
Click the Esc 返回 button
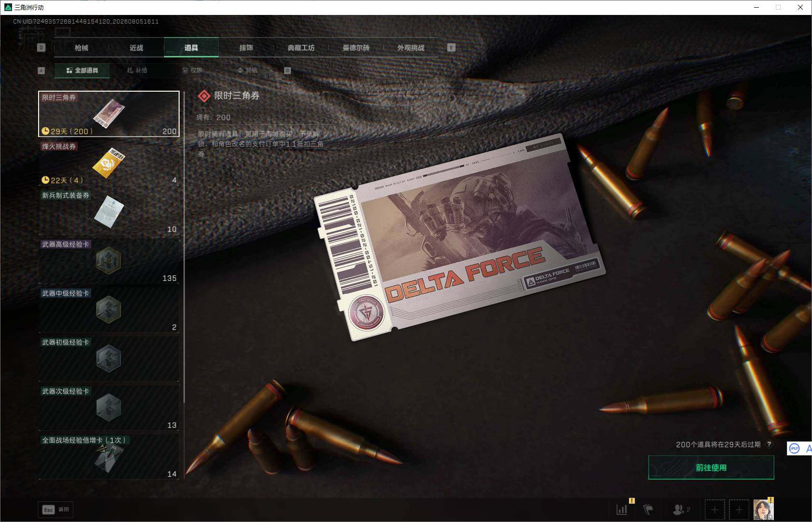pyautogui.click(x=56, y=509)
